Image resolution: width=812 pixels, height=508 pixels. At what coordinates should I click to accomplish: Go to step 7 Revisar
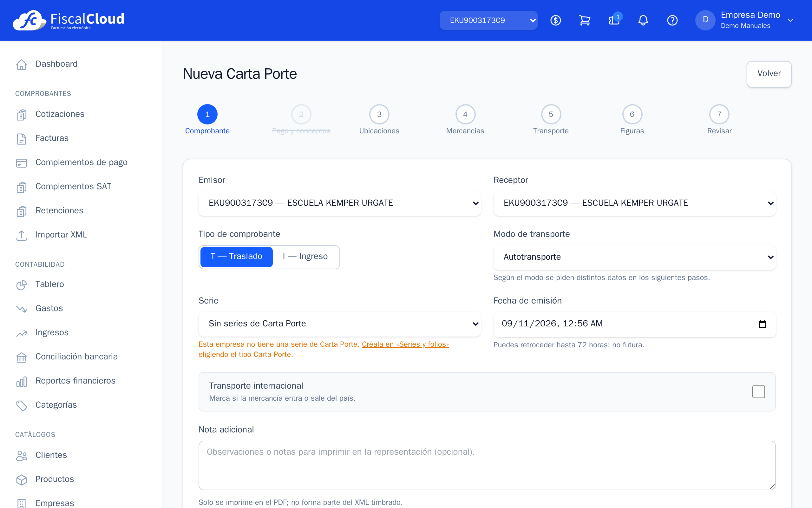click(719, 119)
